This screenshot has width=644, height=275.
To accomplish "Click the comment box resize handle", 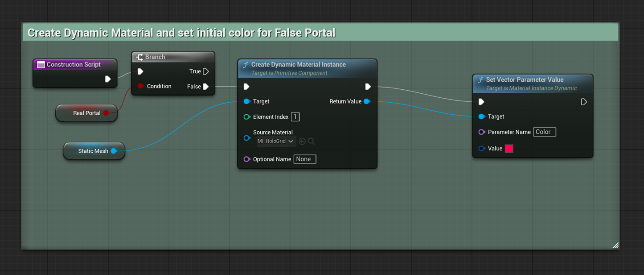I will tap(615, 245).
